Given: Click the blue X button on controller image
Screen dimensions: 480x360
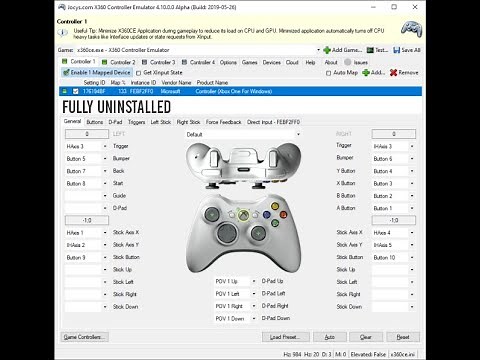Looking at the screenshot, I should (267, 215).
